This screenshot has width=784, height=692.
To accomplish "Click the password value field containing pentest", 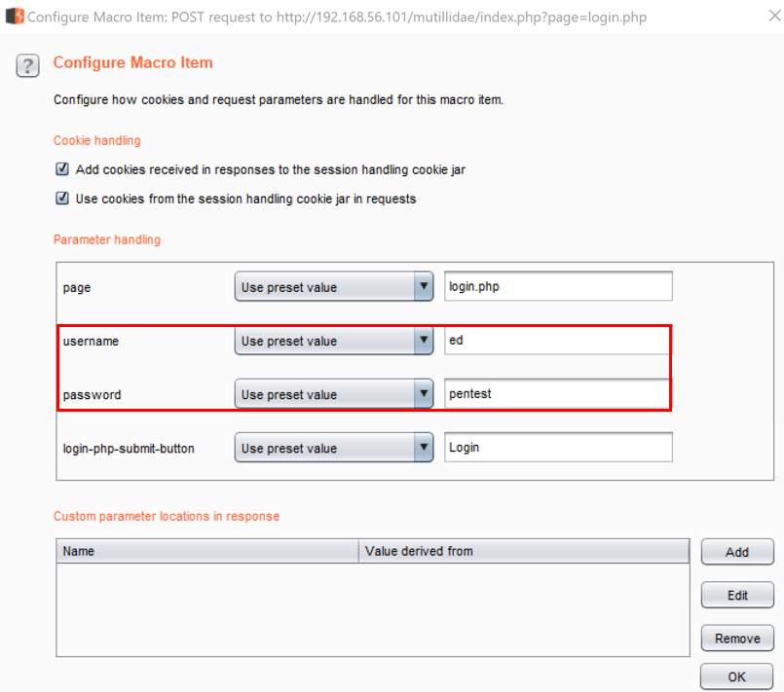I will pos(558,395).
